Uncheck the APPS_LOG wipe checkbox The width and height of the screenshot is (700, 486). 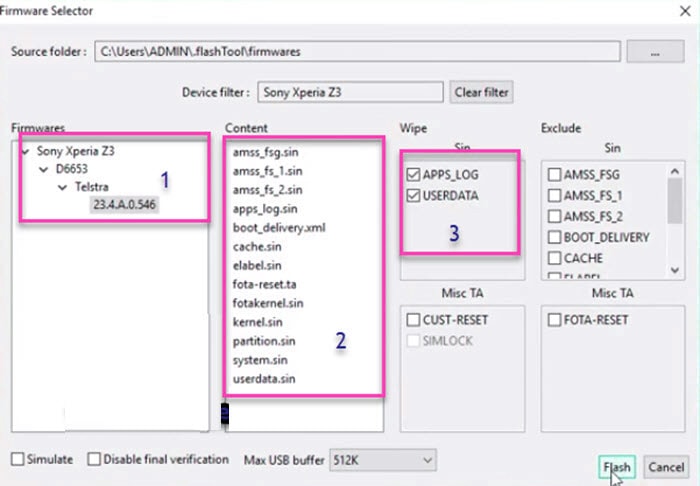(x=413, y=174)
